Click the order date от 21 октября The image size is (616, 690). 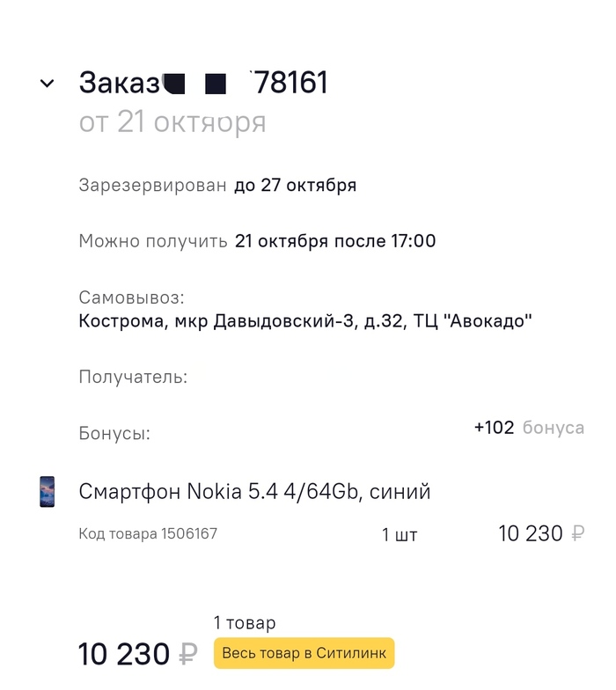172,122
